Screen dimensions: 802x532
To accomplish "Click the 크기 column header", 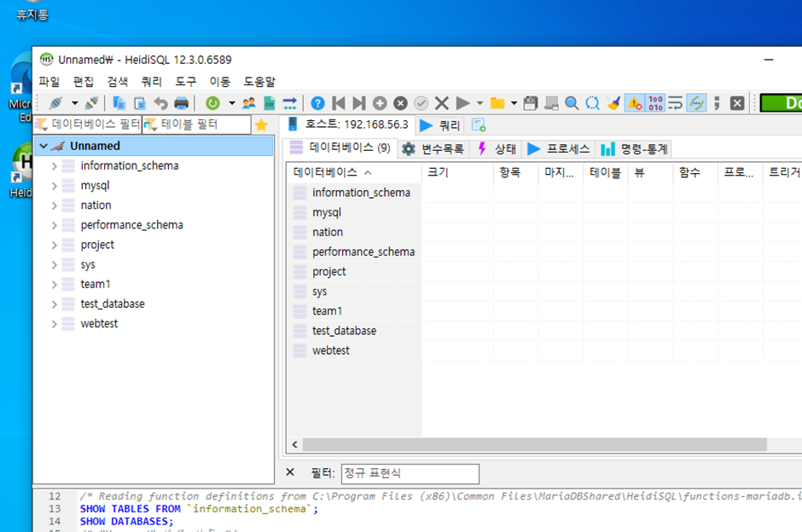I will [x=457, y=173].
